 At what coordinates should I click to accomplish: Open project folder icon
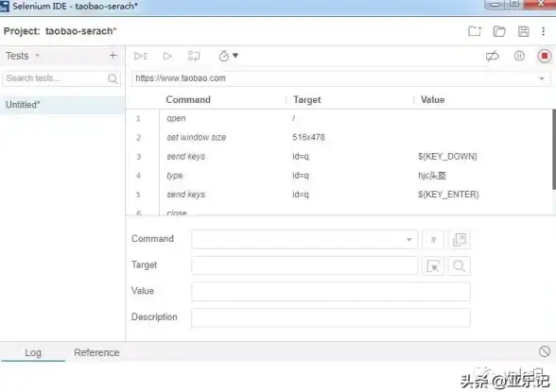click(x=499, y=31)
